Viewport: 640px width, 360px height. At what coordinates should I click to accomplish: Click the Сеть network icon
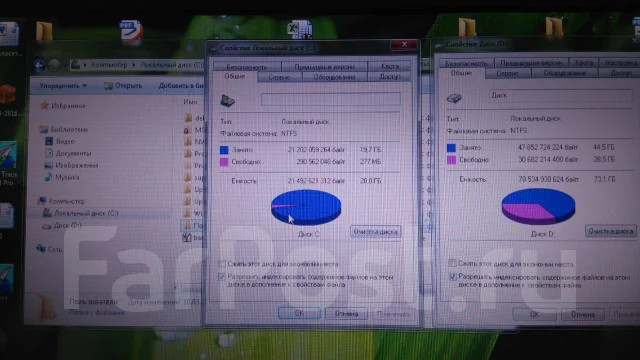41,249
